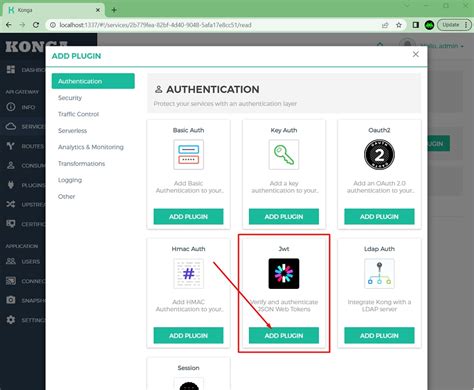Open the browser profile avatar

point(429,25)
